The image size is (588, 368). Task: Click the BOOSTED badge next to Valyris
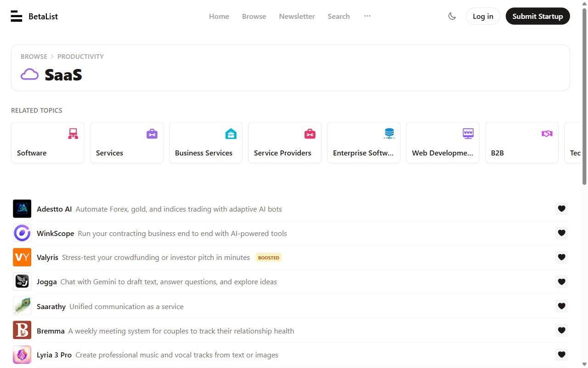(269, 258)
